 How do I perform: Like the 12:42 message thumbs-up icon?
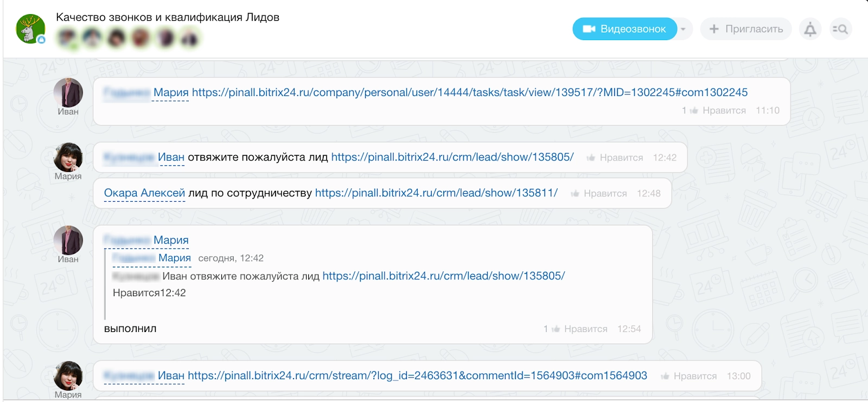[591, 158]
